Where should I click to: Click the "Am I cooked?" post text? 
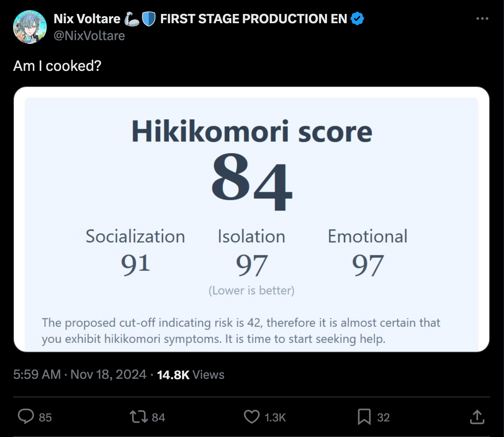(57, 66)
